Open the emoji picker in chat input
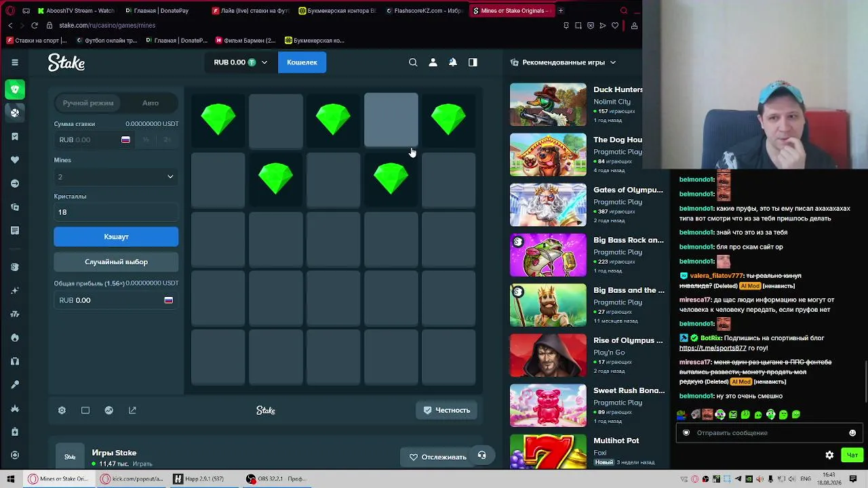868x488 pixels. click(852, 432)
